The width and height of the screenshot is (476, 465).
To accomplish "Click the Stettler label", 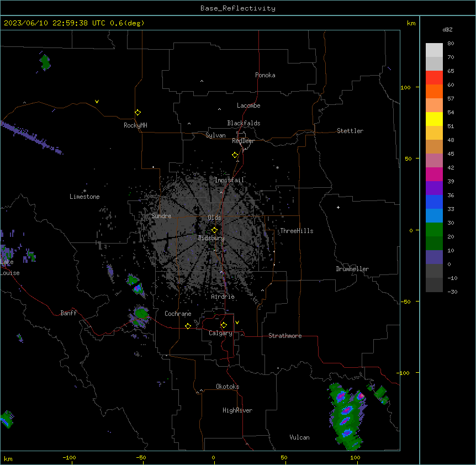I will point(350,131).
